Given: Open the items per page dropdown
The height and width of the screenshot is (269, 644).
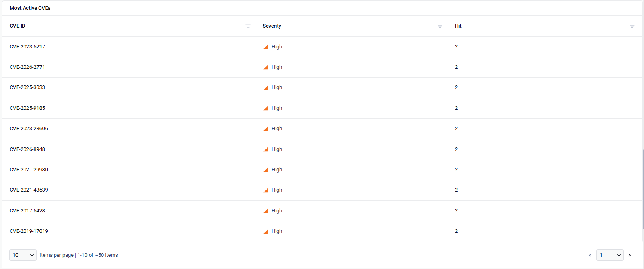Looking at the screenshot, I should (23, 255).
